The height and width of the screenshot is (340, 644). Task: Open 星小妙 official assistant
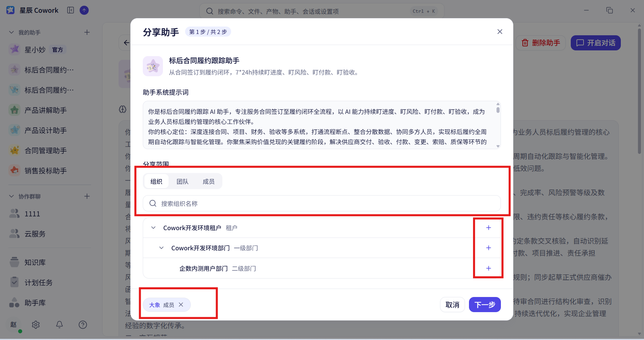[50, 50]
